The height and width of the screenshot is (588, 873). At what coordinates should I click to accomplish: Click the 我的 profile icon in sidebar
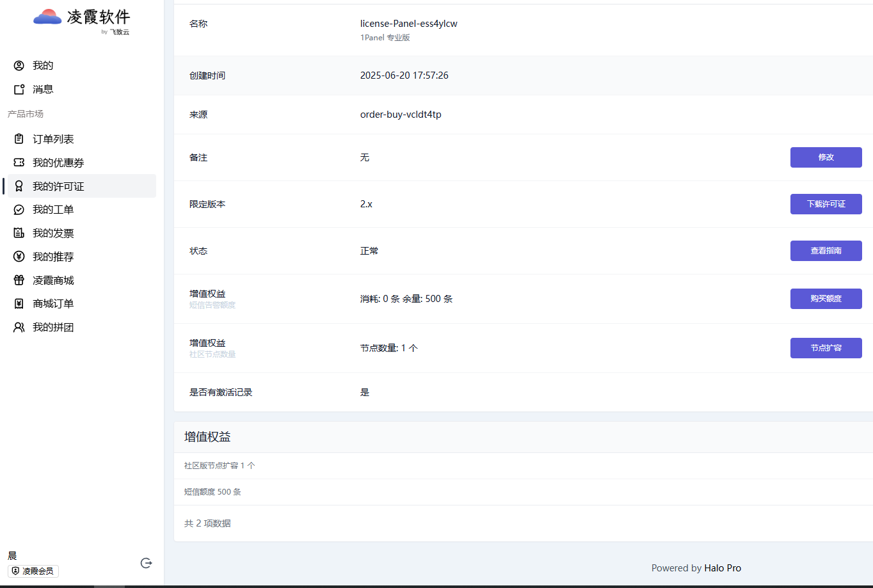click(x=19, y=66)
